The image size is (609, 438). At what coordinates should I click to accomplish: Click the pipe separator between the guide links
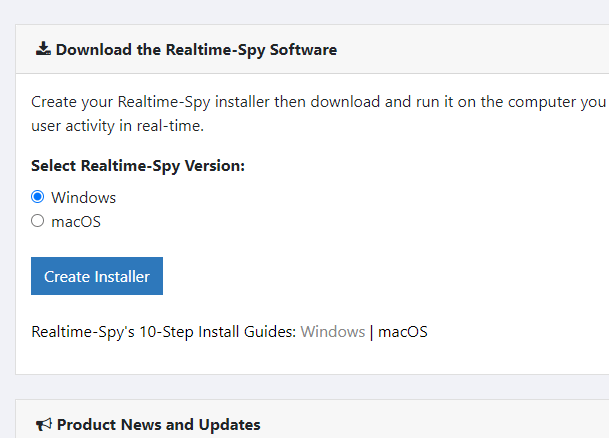(372, 332)
